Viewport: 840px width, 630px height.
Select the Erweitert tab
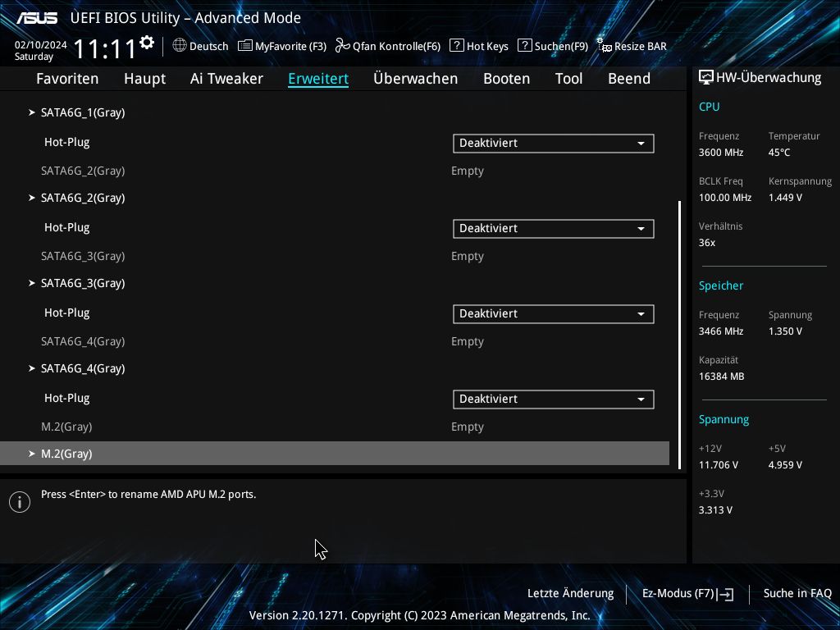point(318,79)
